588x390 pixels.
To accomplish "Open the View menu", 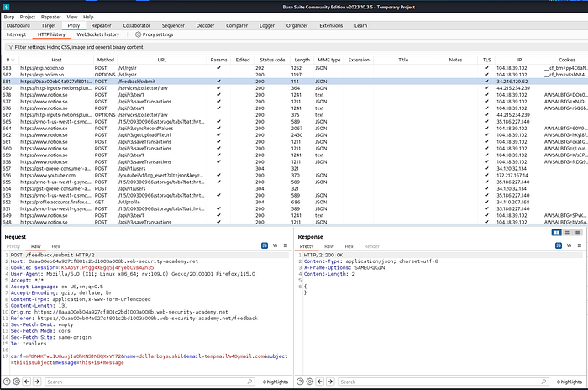I will click(x=72, y=17).
